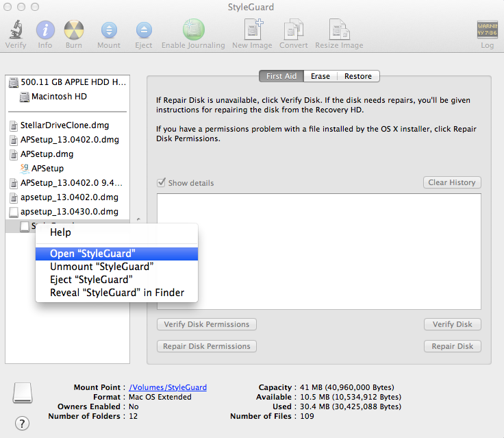The height and width of the screenshot is (438, 504).
Task: Select APSetup_13.0402.0 9.4... image
Action: 68,183
